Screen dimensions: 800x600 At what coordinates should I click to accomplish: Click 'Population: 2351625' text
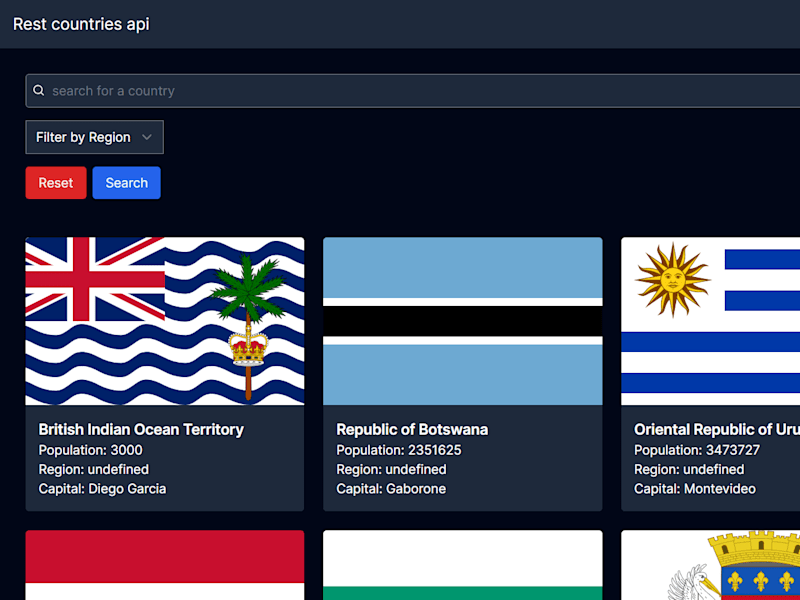coord(399,450)
